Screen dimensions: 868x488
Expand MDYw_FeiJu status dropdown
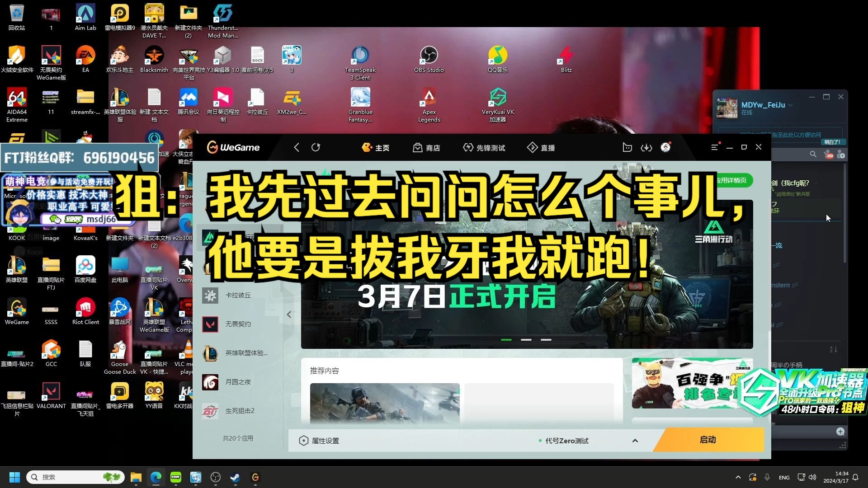[x=790, y=105]
